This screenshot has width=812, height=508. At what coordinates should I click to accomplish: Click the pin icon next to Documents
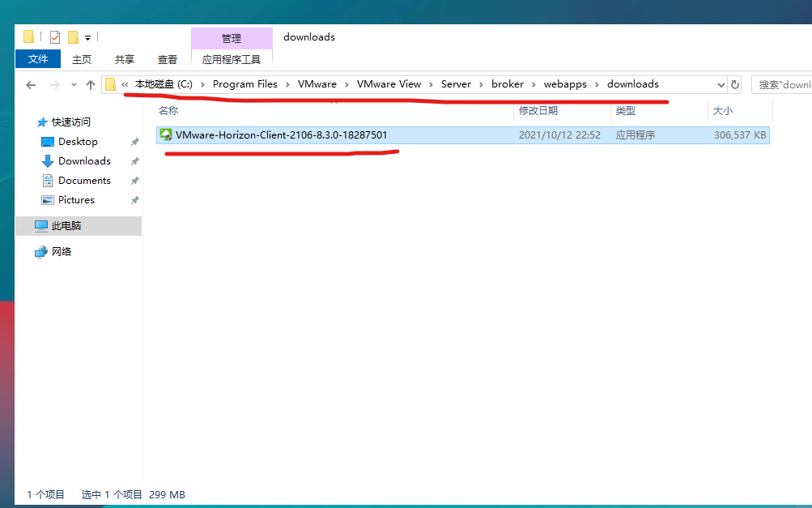click(134, 181)
